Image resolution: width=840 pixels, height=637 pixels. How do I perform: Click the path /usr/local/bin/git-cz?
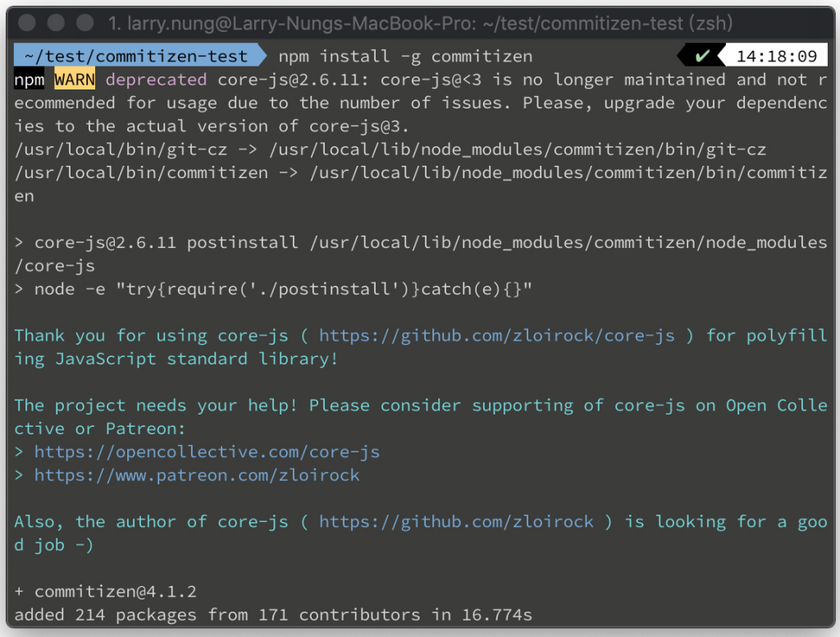point(121,149)
